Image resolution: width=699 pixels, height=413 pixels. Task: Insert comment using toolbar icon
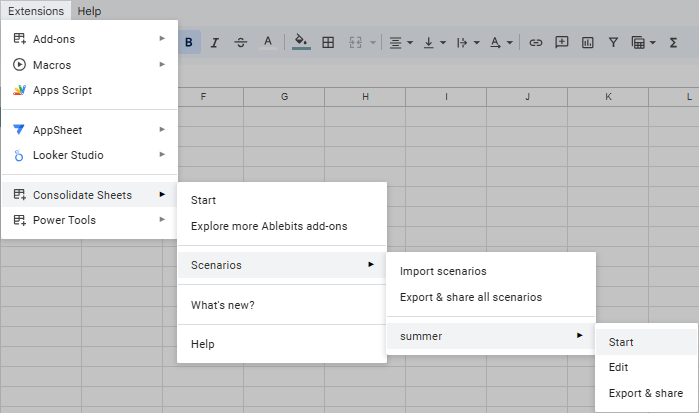click(x=562, y=42)
